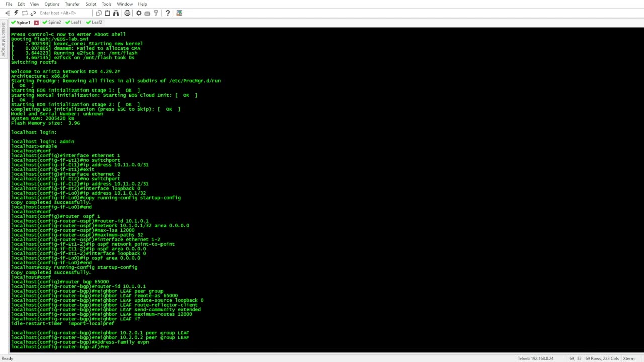The image size is (644, 362).
Task: Click the 'neighbor LEAF route-reflector-client' line
Action: (x=104, y=305)
